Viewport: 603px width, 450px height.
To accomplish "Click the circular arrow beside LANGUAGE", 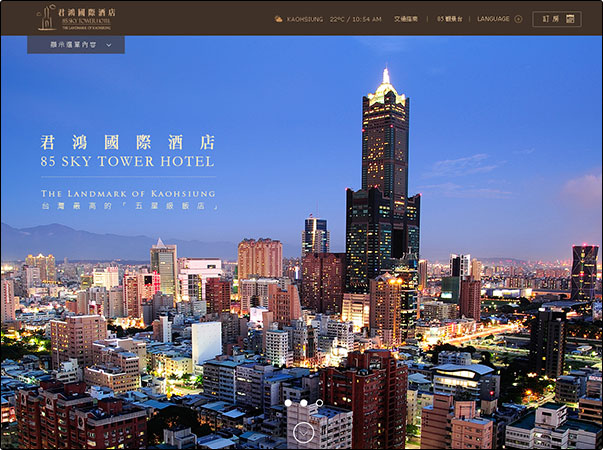I will (x=518, y=19).
